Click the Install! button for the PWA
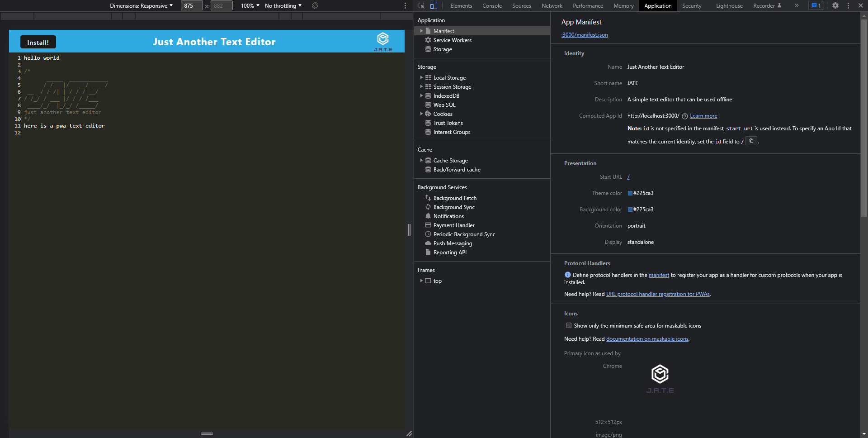 tap(38, 42)
